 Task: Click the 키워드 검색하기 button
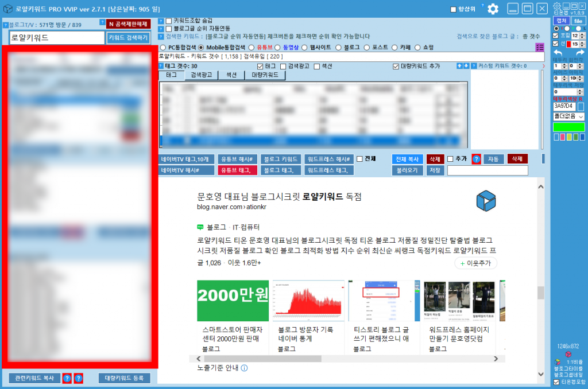(128, 38)
